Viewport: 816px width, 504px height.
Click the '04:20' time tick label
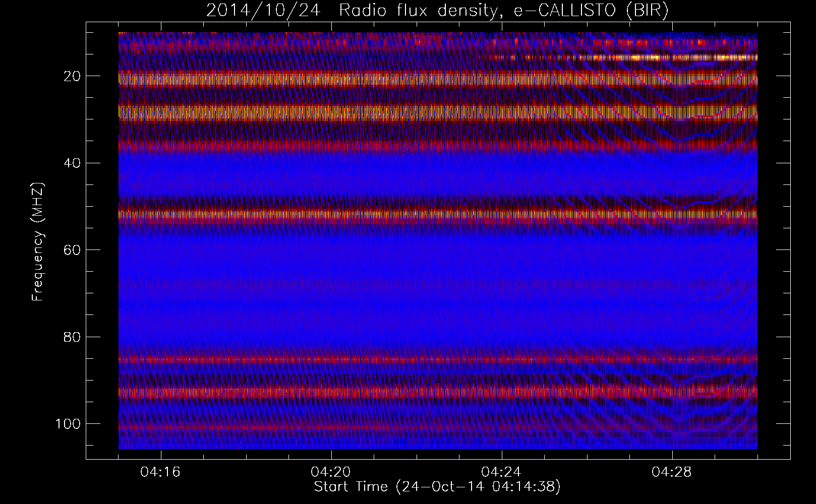click(331, 472)
